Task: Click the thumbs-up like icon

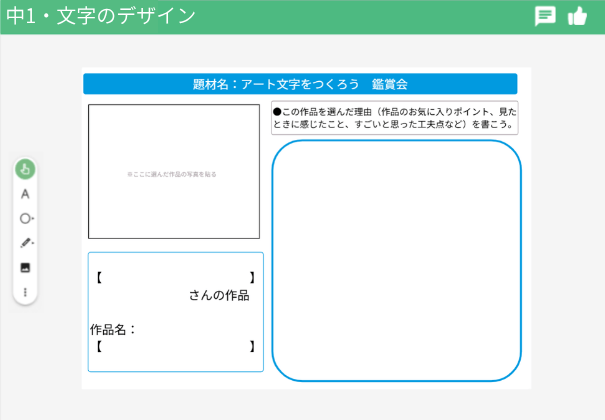Action: 577,16
